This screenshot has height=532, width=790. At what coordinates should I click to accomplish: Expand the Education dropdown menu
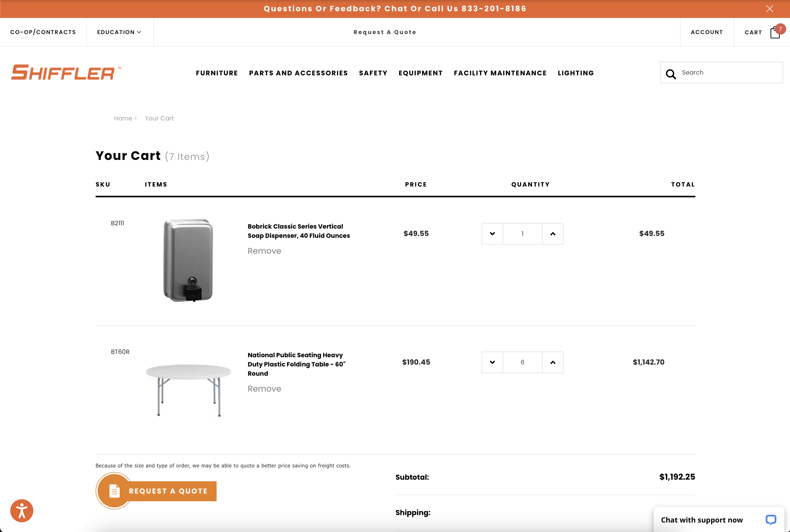pyautogui.click(x=119, y=32)
